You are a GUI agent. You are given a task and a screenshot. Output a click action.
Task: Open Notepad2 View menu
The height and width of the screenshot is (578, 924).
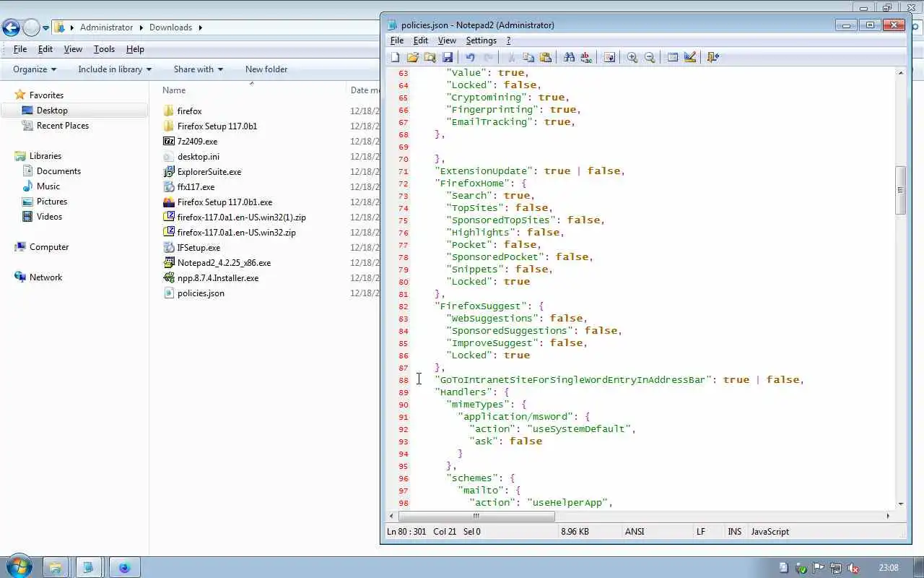click(447, 40)
